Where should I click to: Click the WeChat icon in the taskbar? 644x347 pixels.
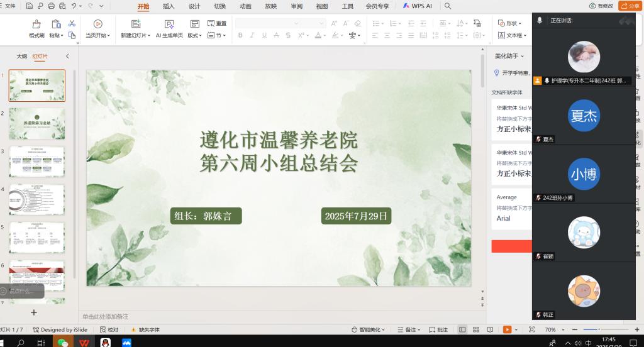point(62,343)
